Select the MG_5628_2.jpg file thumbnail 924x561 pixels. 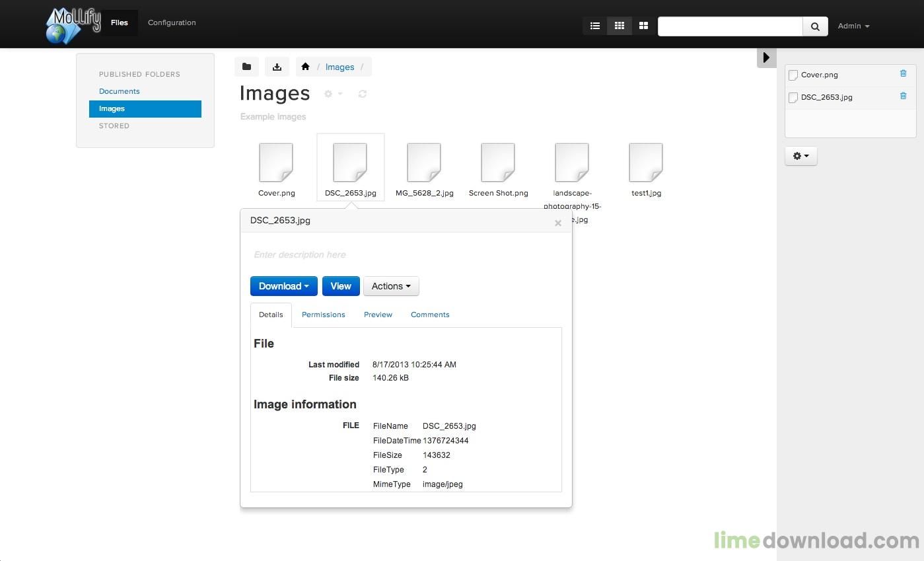424,164
